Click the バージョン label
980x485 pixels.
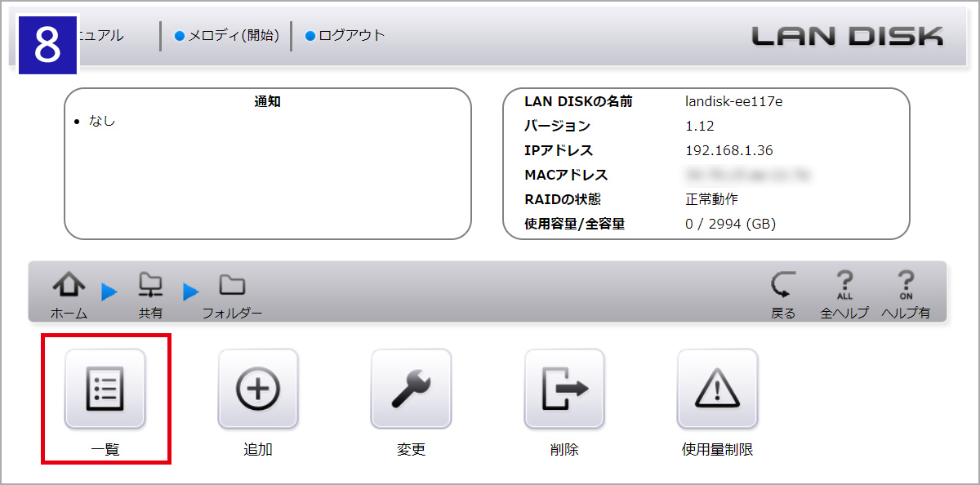click(557, 126)
